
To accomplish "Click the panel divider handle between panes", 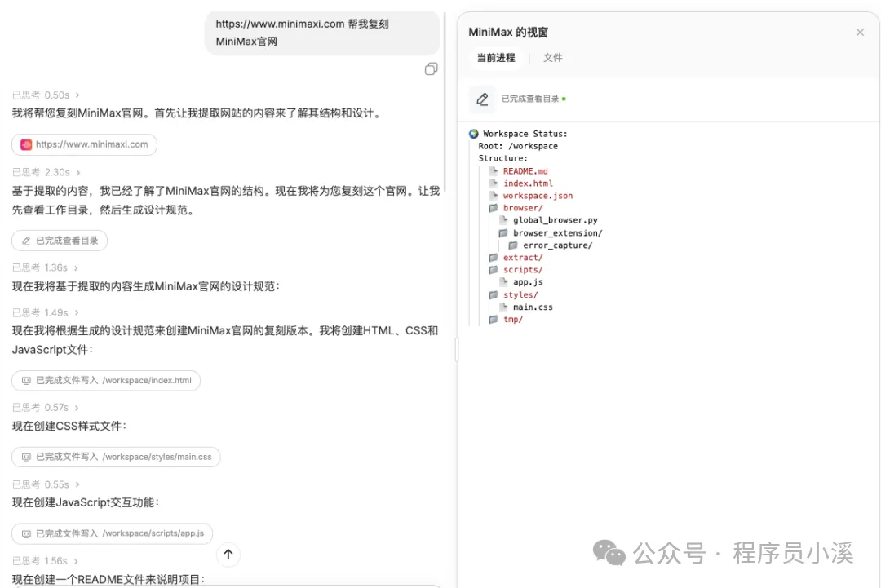I will 457,350.
